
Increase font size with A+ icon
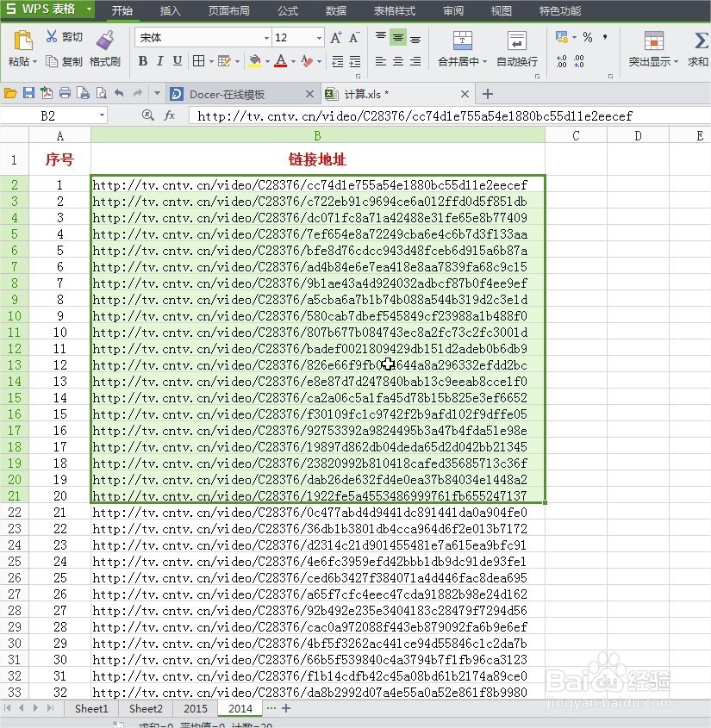tap(336, 38)
